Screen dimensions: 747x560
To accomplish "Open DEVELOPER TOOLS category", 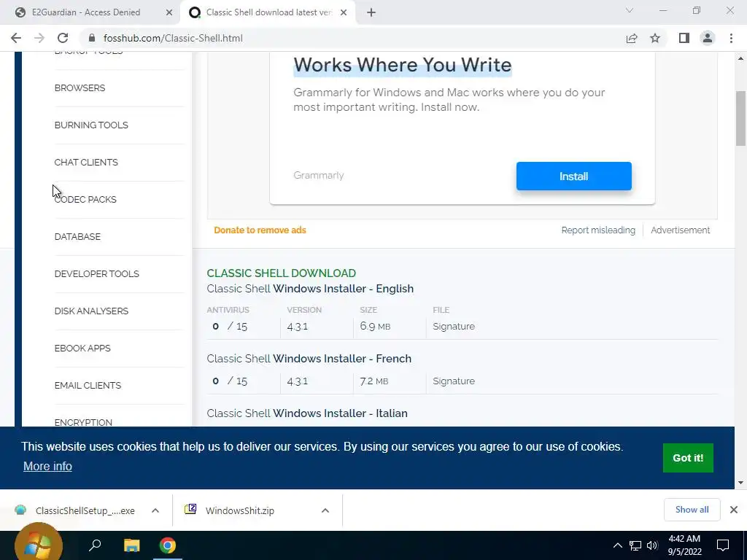I will [x=97, y=274].
